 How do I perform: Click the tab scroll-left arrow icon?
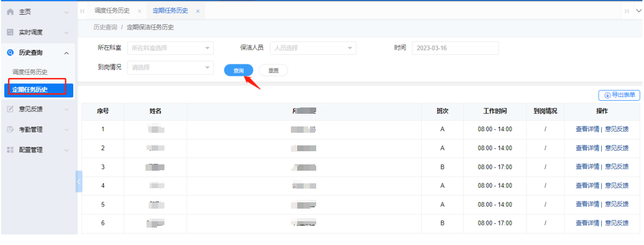83,11
